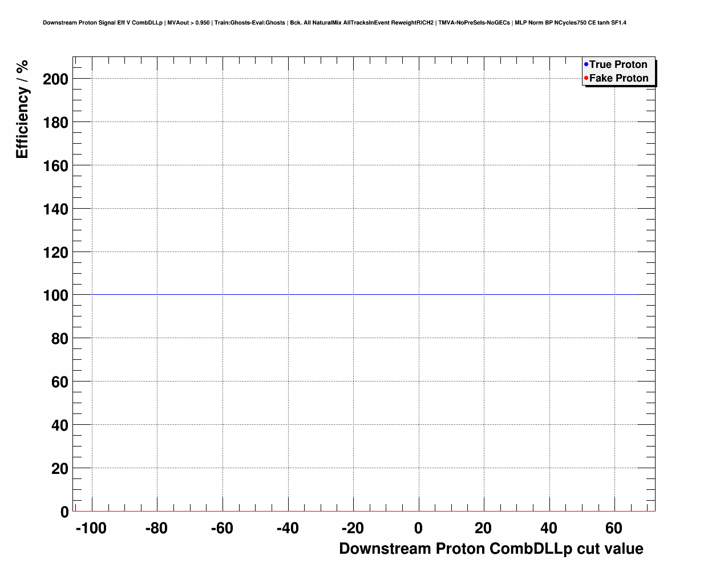
Task: Click the y-axis label 40
Action: click(x=59, y=425)
